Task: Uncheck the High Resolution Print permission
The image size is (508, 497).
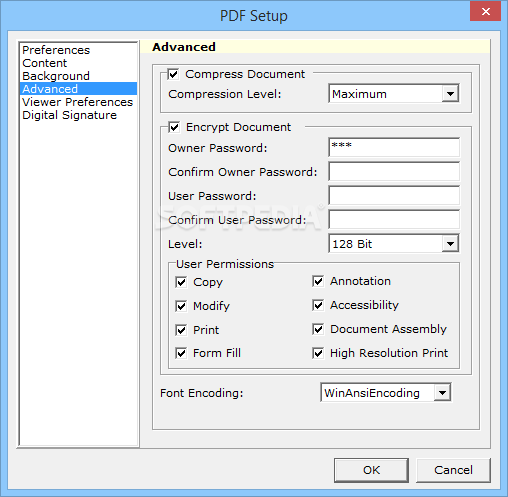Action: tap(318, 353)
